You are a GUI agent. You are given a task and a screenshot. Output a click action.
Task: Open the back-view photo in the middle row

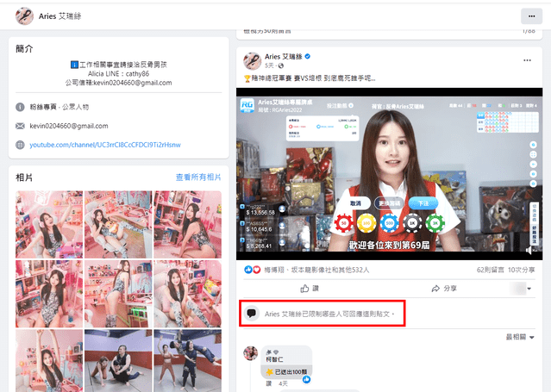click(118, 294)
